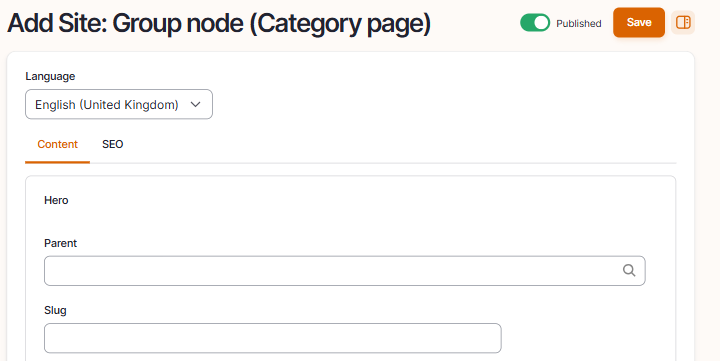Expand the chevron arrow in Language selector
Screen dimensions: 720x361
tap(196, 105)
